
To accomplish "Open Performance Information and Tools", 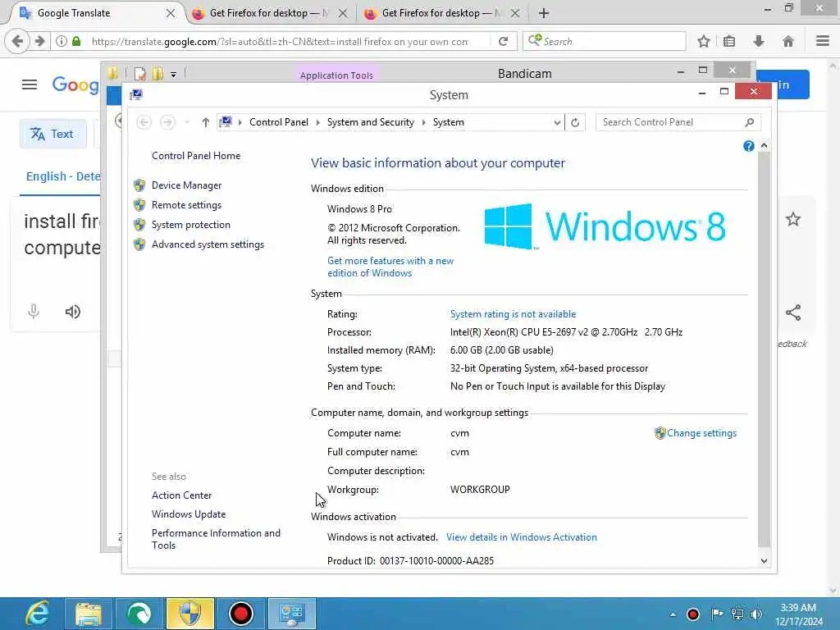I will (216, 539).
